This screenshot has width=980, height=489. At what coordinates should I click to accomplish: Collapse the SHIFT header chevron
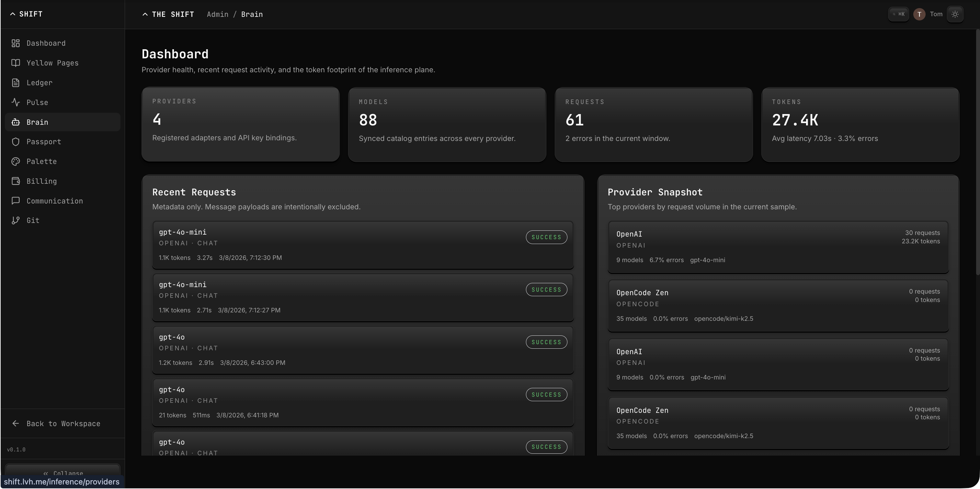[x=13, y=14]
